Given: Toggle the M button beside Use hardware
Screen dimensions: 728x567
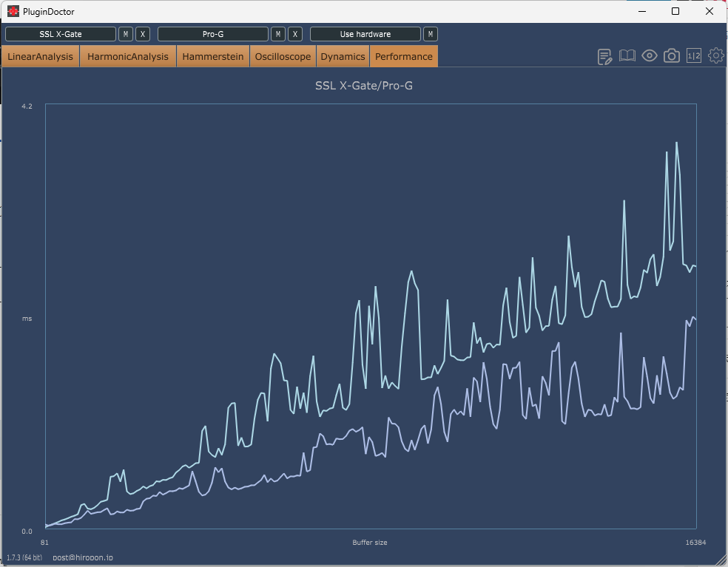Looking at the screenshot, I should tap(431, 34).
